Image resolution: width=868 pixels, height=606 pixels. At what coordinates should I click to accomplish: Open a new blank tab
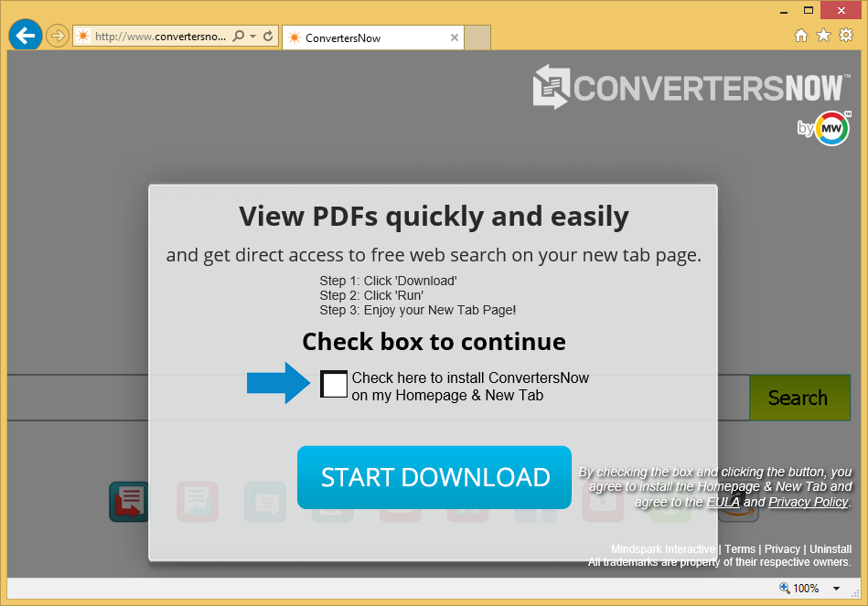[x=478, y=37]
